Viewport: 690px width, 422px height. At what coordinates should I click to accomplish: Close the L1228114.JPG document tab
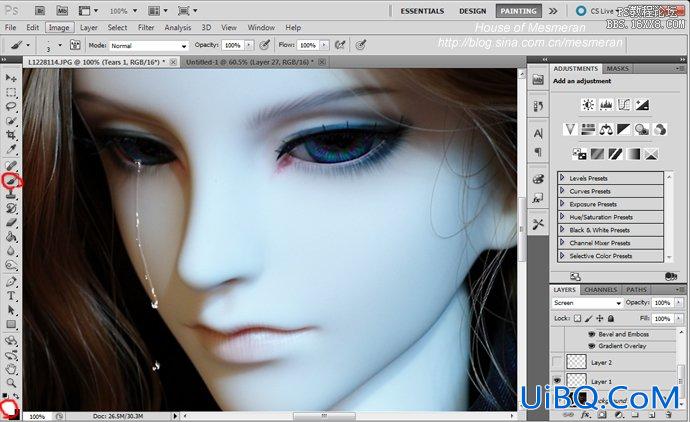pos(173,62)
